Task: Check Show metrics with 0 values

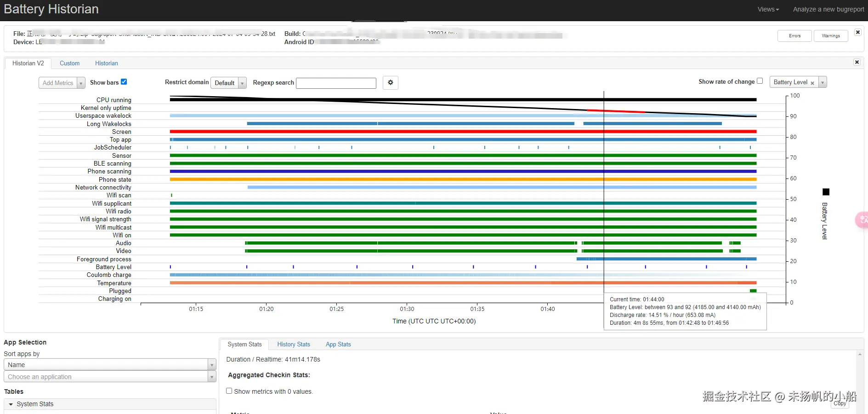Action: coord(229,391)
